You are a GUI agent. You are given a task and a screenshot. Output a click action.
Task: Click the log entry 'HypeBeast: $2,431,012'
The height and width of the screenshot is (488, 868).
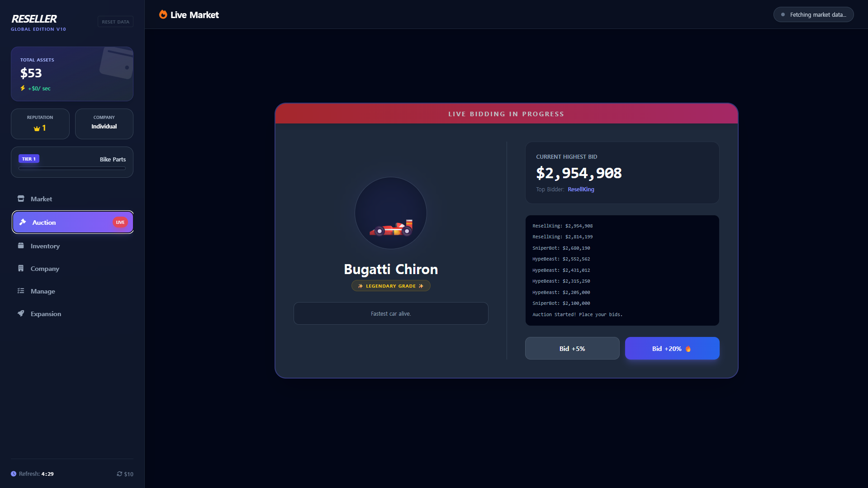[x=561, y=270]
